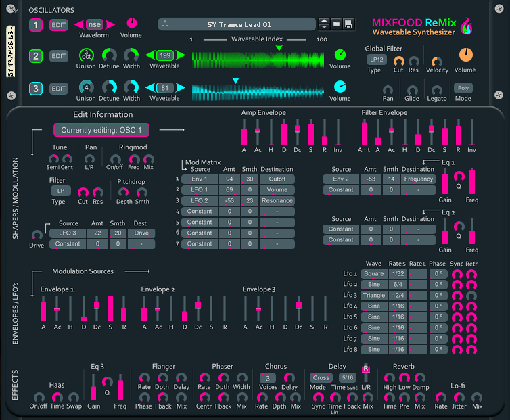This screenshot has height=420, width=510.
Task: Click the Pitchdrop Depth knob
Action: tap(123, 192)
